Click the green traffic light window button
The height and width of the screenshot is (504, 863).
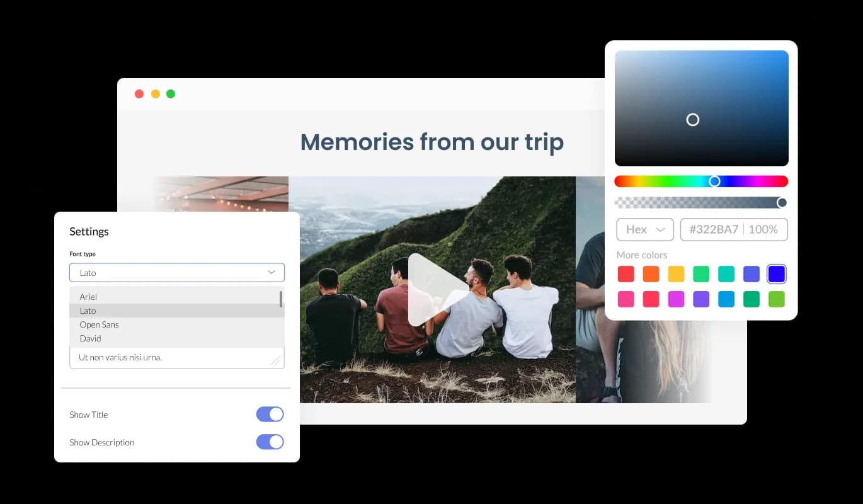click(171, 93)
